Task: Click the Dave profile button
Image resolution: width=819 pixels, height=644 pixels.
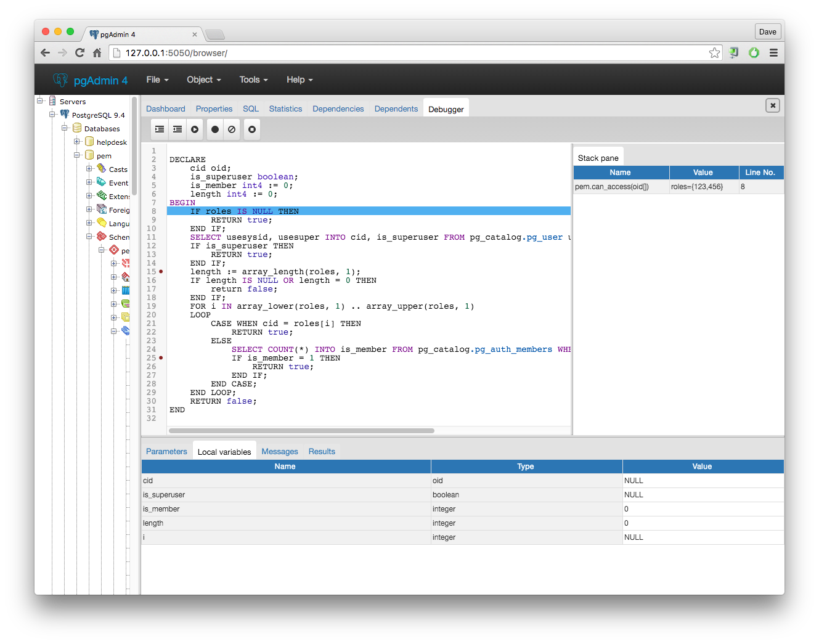Action: pyautogui.click(x=767, y=31)
